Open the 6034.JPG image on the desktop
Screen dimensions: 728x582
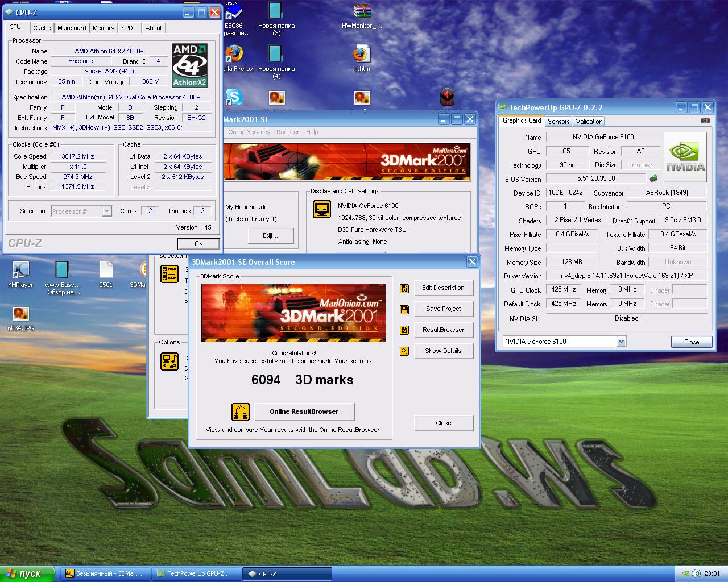[20, 314]
